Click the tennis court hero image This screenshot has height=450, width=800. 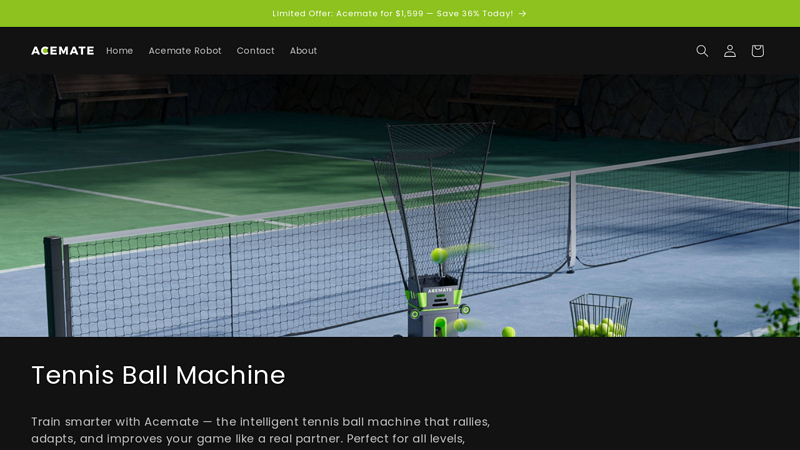pos(400,206)
